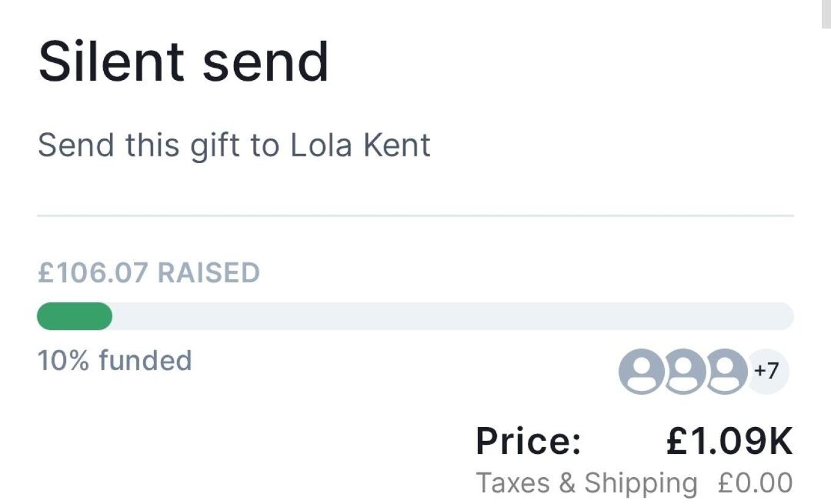The image size is (831, 504).
Task: Click the £106.07 amount raised
Action: (x=92, y=272)
